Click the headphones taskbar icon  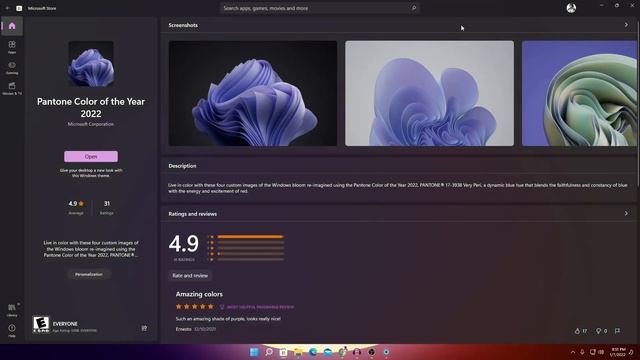click(x=357, y=352)
